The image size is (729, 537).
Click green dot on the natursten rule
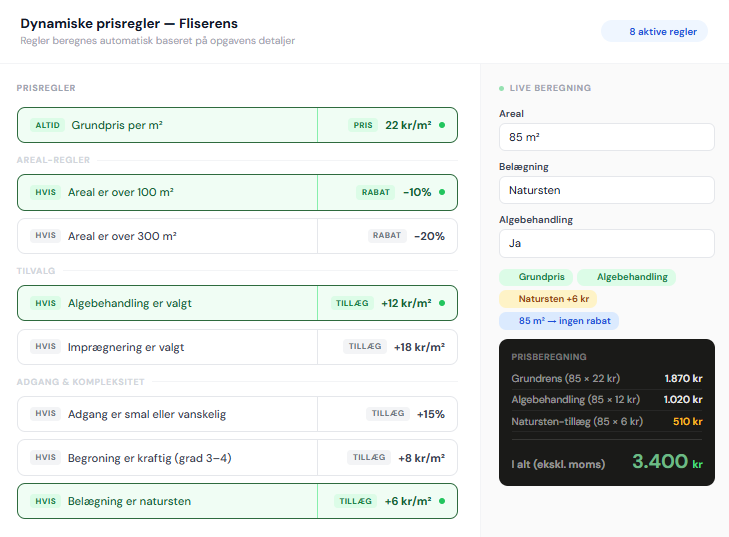tap(442, 501)
